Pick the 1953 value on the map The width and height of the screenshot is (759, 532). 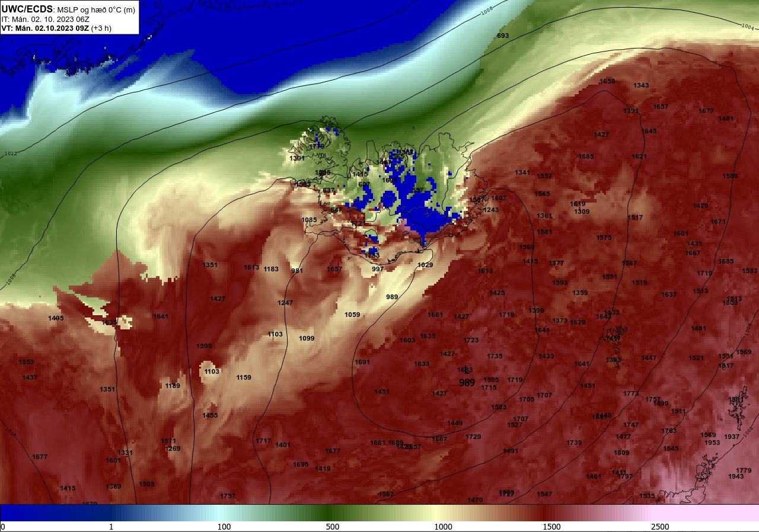[712, 443]
